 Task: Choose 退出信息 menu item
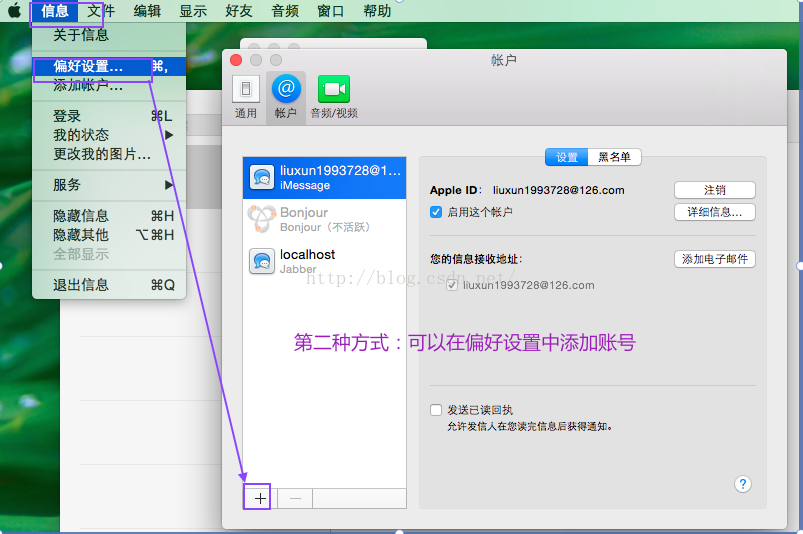coord(109,285)
